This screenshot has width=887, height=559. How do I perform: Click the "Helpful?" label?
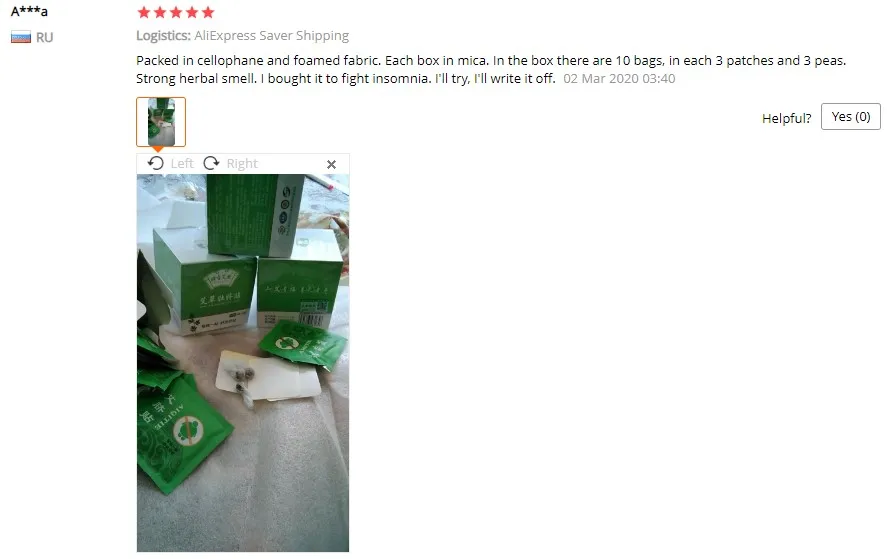[786, 118]
